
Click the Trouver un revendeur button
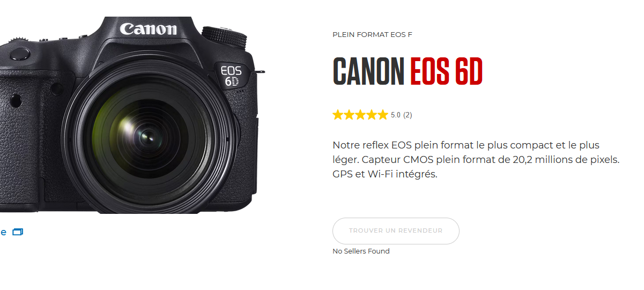(x=396, y=231)
